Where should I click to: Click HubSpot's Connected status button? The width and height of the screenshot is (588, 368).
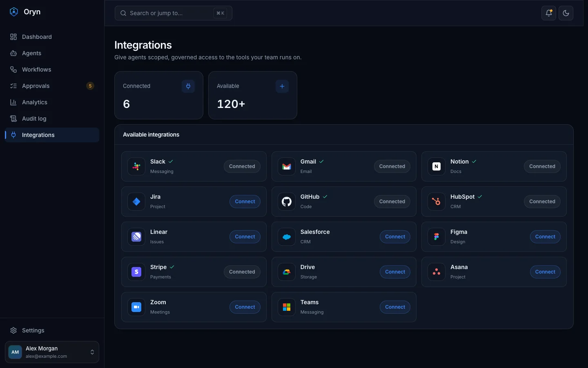[x=542, y=202]
